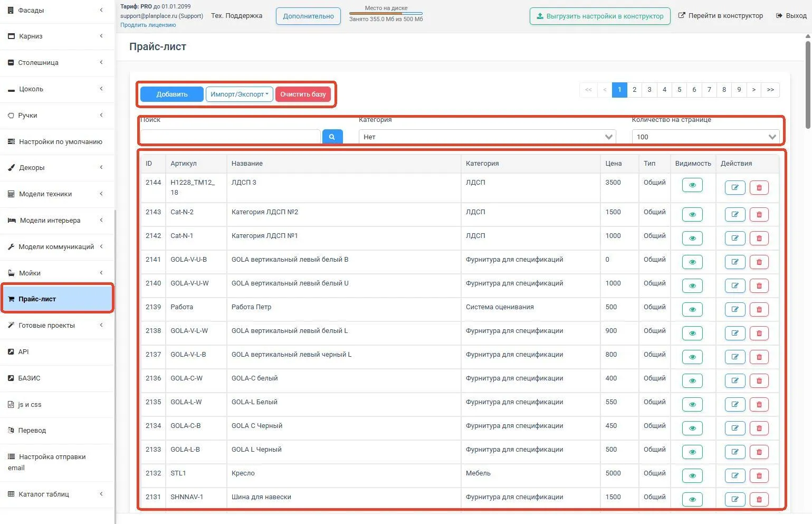Delete the Работа Петр entry
This screenshot has height=524, width=812.
click(x=759, y=309)
